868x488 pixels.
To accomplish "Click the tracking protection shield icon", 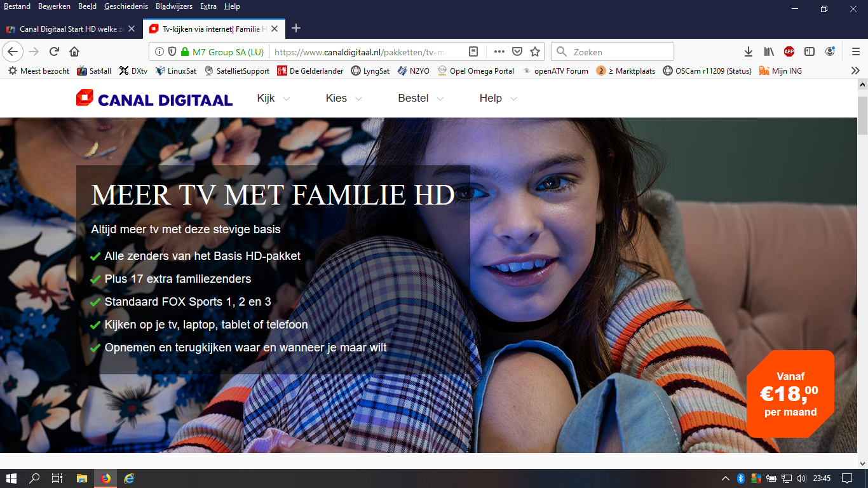I will (172, 51).
